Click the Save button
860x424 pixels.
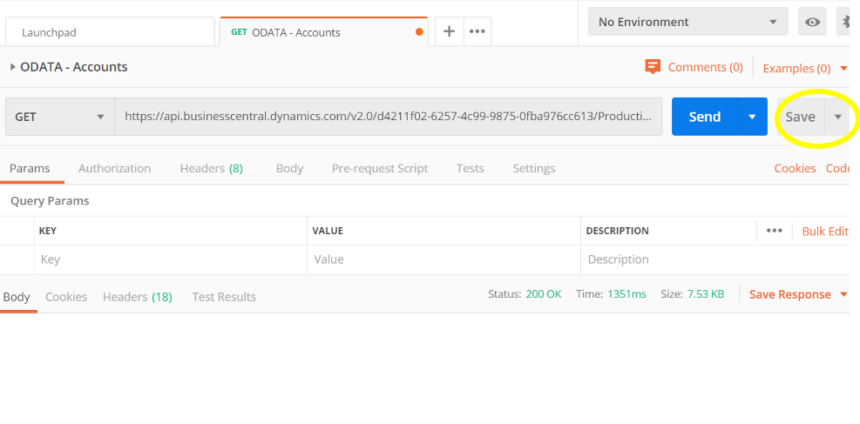coord(800,117)
